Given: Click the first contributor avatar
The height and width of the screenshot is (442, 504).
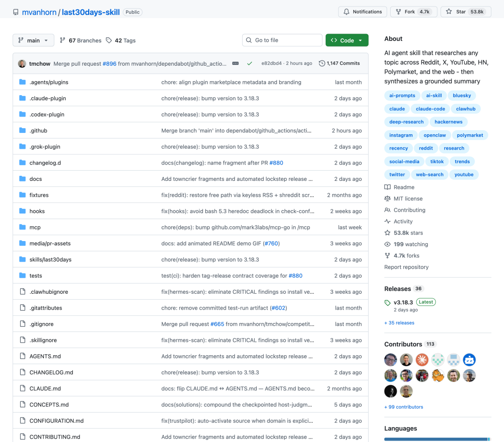Looking at the screenshot, I should pos(391,360).
